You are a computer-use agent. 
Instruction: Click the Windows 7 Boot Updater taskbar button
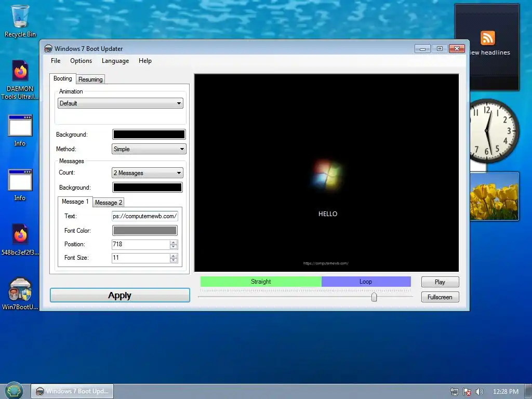point(72,391)
